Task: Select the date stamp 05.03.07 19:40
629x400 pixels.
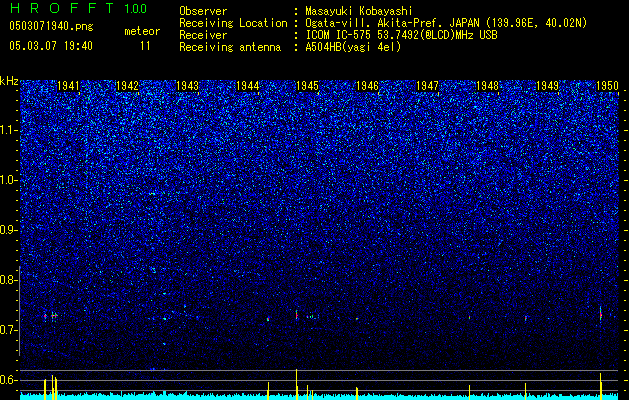Action: coord(51,45)
